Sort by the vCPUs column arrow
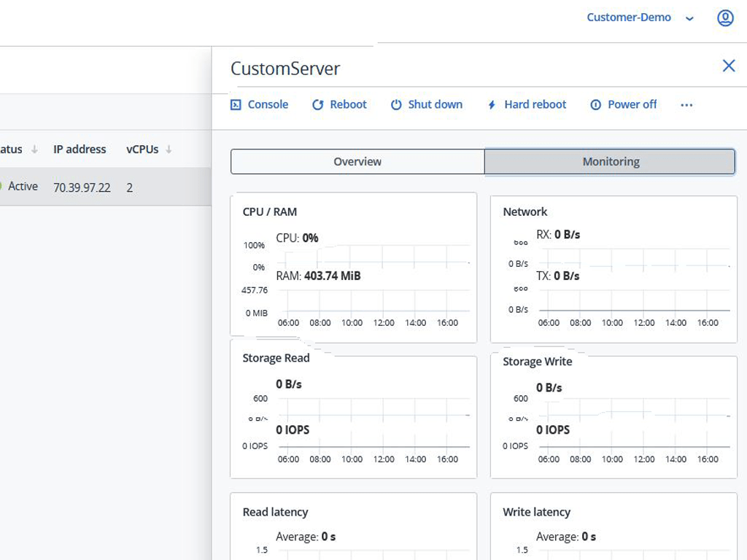The height and width of the screenshot is (560, 747). click(169, 149)
